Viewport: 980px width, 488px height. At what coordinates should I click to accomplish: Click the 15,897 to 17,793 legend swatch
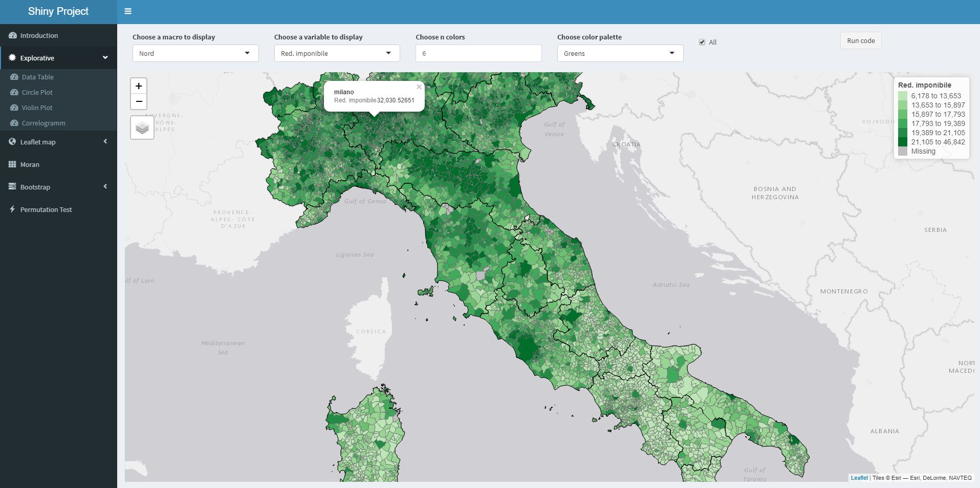click(x=903, y=114)
